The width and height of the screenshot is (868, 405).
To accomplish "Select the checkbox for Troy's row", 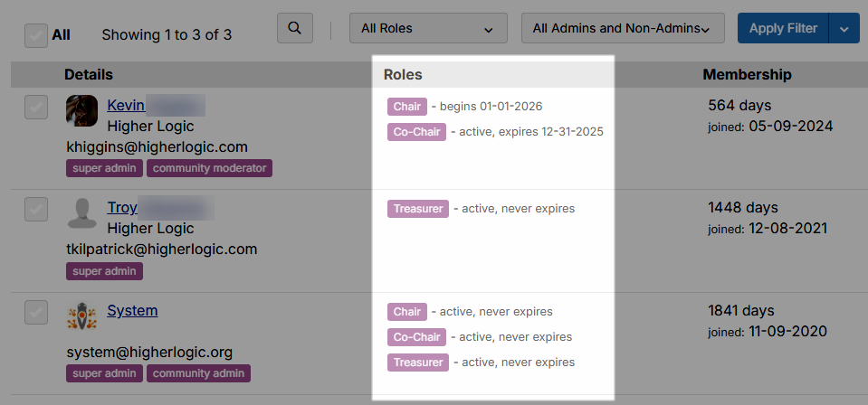I will click(x=36, y=210).
